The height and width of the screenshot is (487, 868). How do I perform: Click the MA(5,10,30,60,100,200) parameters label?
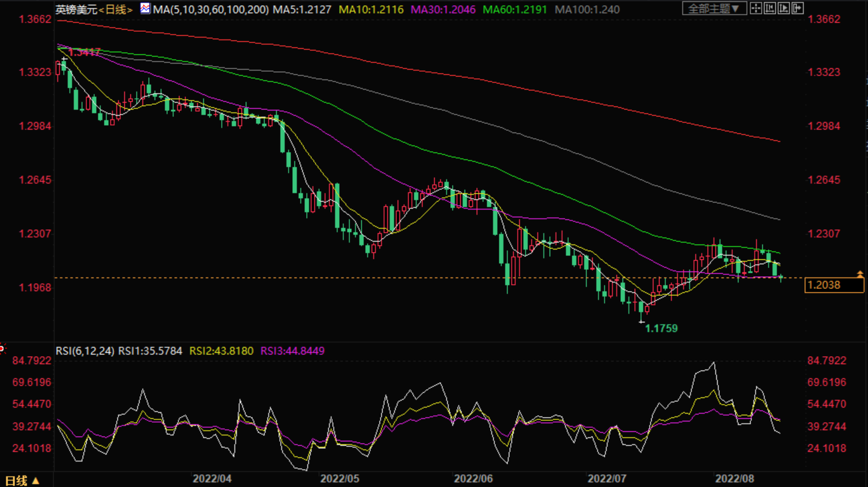pyautogui.click(x=211, y=9)
